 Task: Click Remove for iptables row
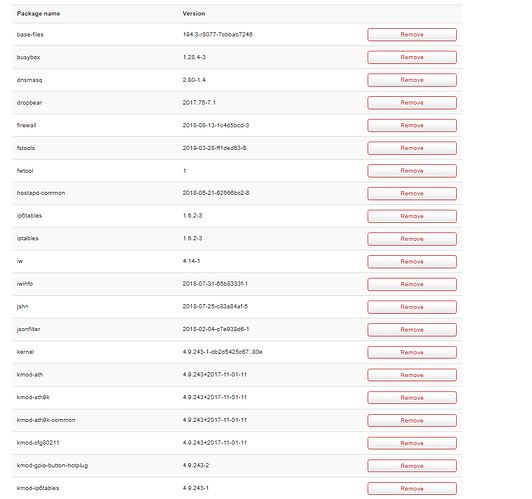[412, 239]
